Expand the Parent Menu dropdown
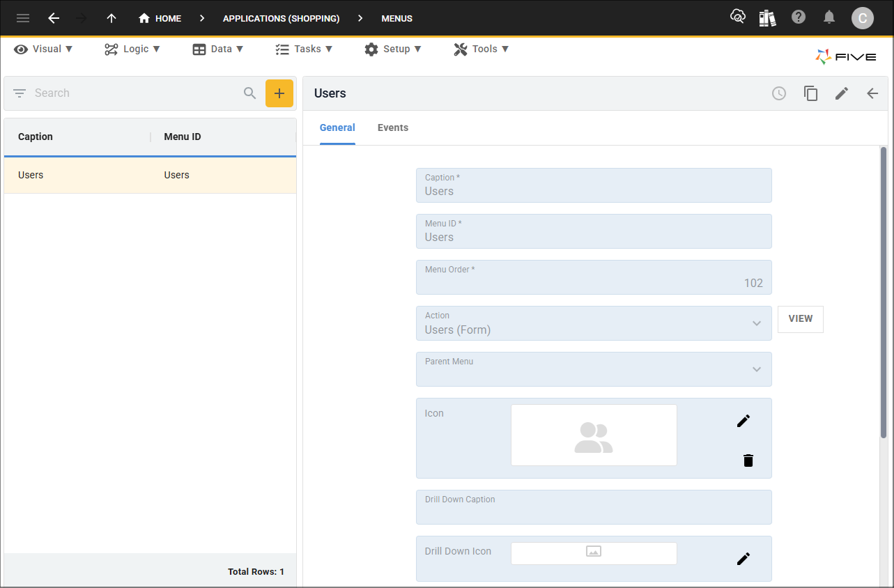 click(757, 369)
